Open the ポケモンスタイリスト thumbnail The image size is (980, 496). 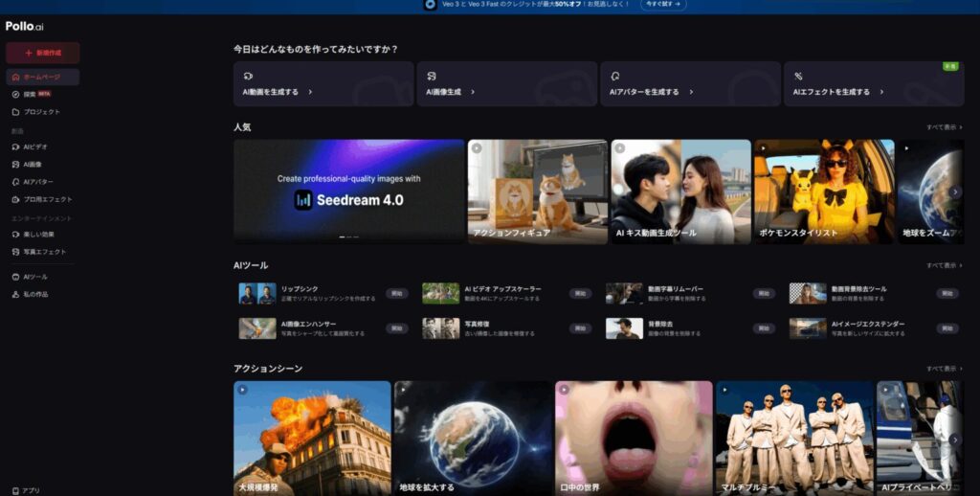[x=824, y=192]
